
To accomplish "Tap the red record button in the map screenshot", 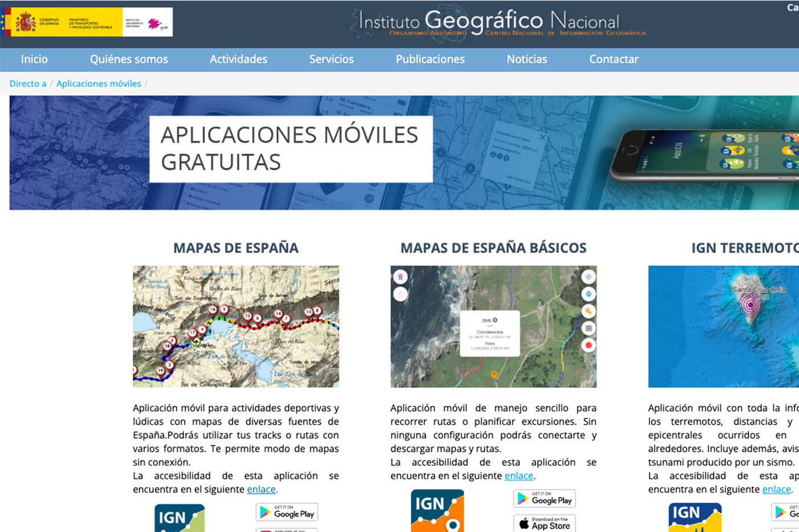I will (588, 345).
